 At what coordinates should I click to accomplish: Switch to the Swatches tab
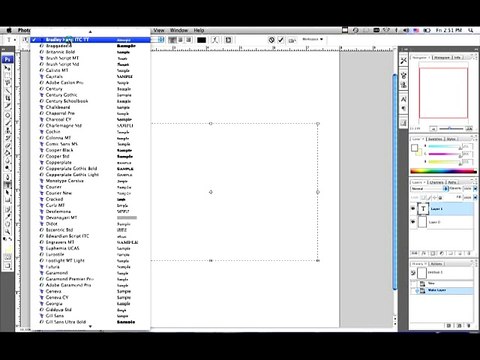click(x=435, y=139)
